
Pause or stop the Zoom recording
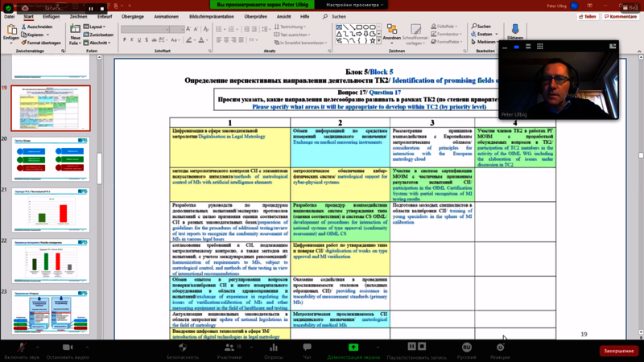click(x=417, y=348)
